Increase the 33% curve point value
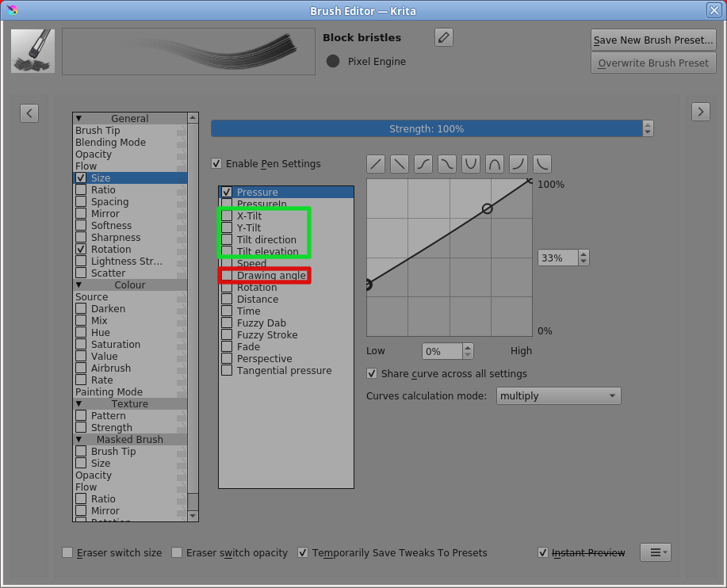 [584, 254]
